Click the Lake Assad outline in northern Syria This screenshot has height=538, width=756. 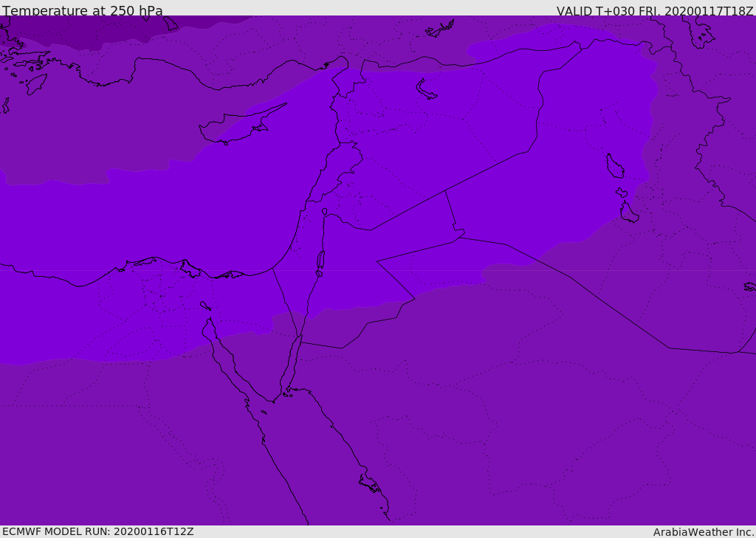point(426,89)
